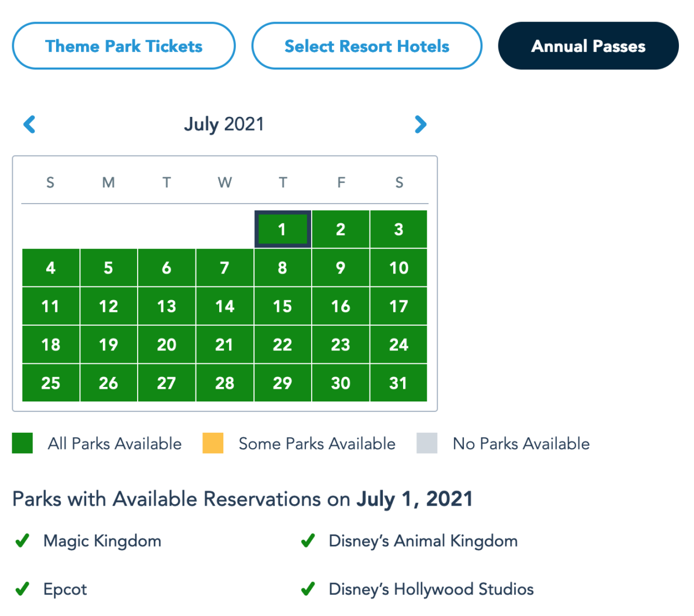The height and width of the screenshot is (616, 694).
Task: Click the checkmark beside Epcot
Action: (23, 589)
